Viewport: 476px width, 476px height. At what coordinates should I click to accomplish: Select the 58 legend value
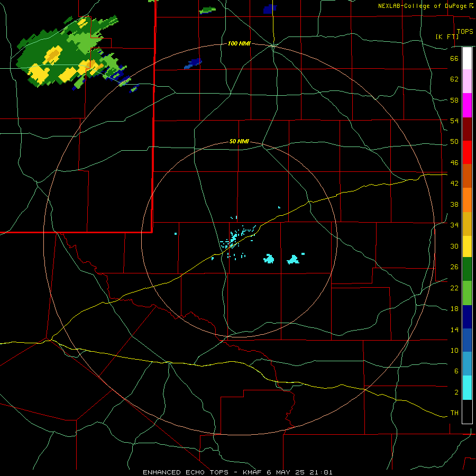(x=454, y=100)
